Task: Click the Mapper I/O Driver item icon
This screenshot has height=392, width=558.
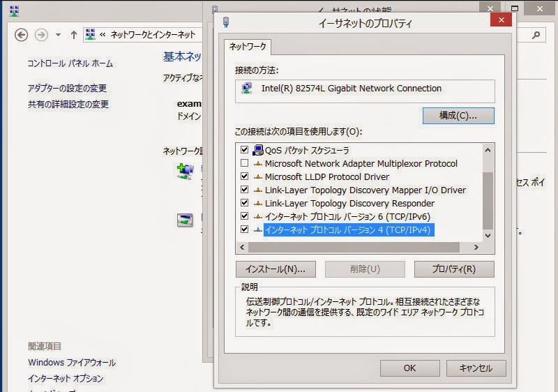Action: 257,190
